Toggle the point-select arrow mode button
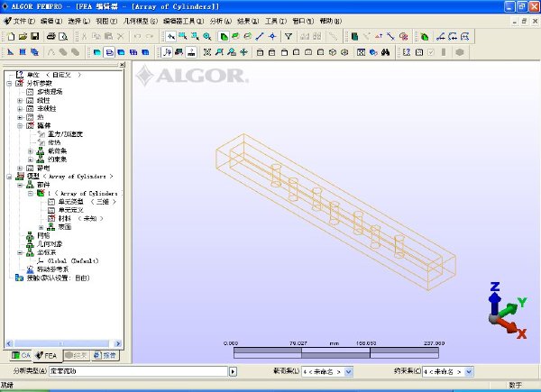 click(x=170, y=36)
